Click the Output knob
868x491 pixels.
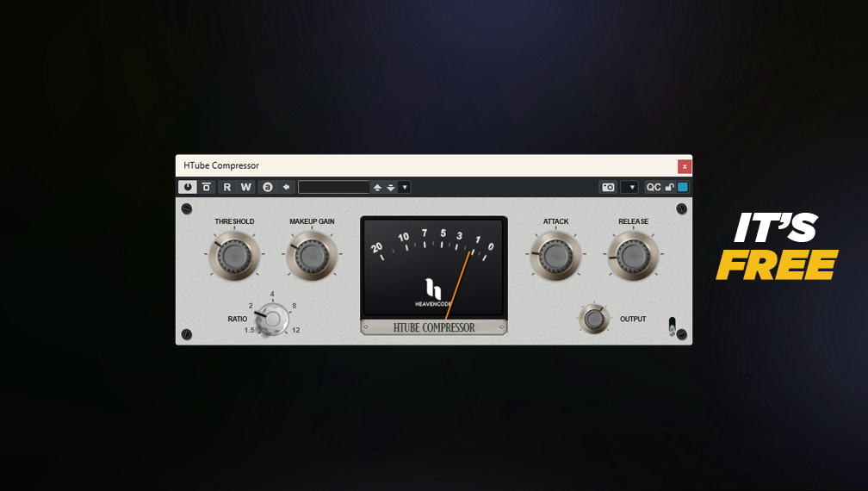click(x=594, y=319)
